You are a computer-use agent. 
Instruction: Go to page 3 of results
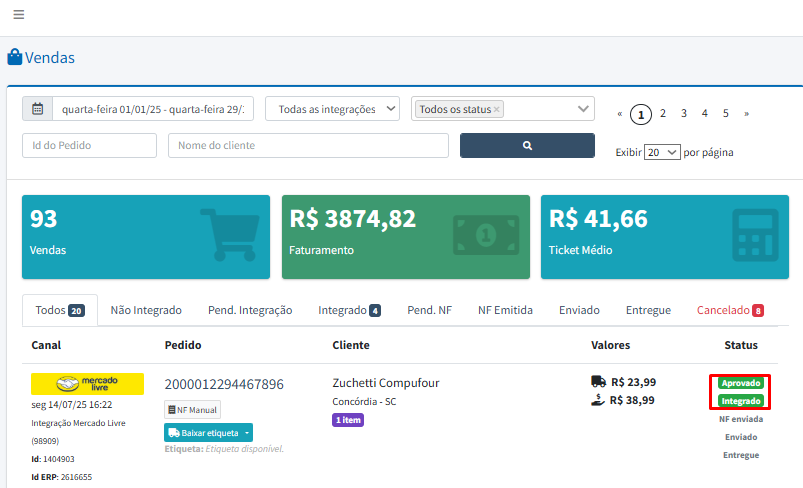[x=684, y=114]
